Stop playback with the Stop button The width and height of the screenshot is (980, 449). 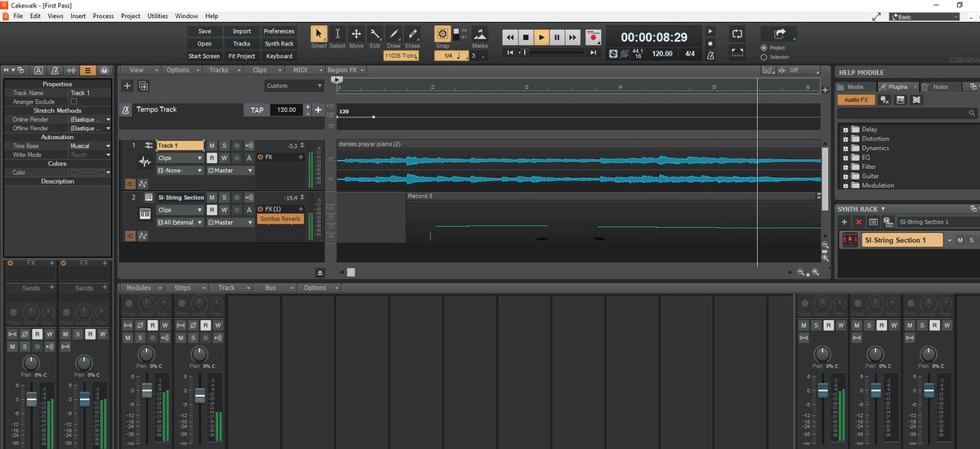525,37
